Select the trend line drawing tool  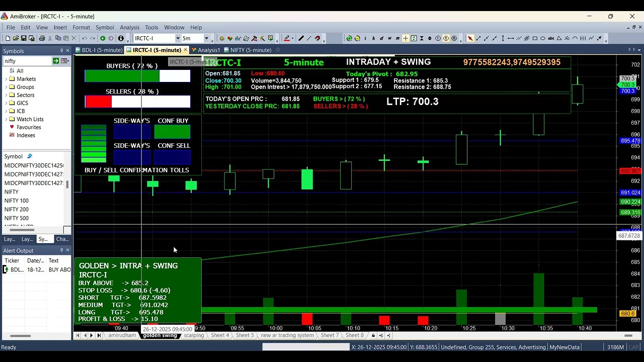click(478, 38)
